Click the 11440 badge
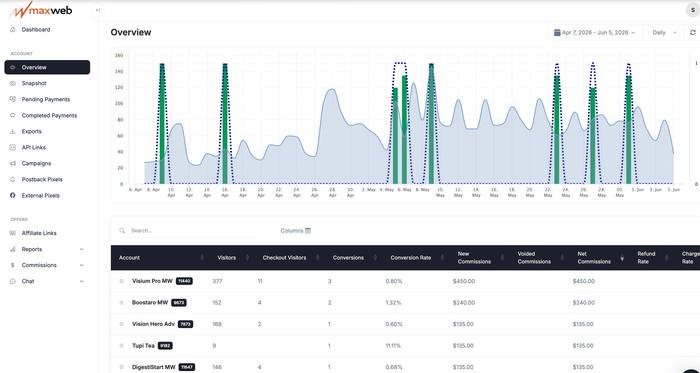The width and height of the screenshot is (700, 373). [184, 281]
